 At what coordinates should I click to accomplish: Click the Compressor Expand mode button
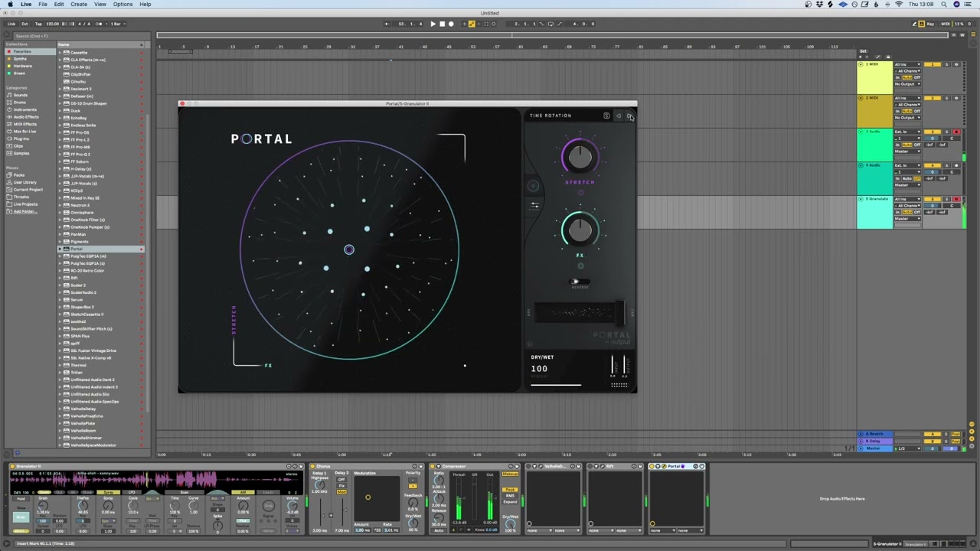pos(510,502)
